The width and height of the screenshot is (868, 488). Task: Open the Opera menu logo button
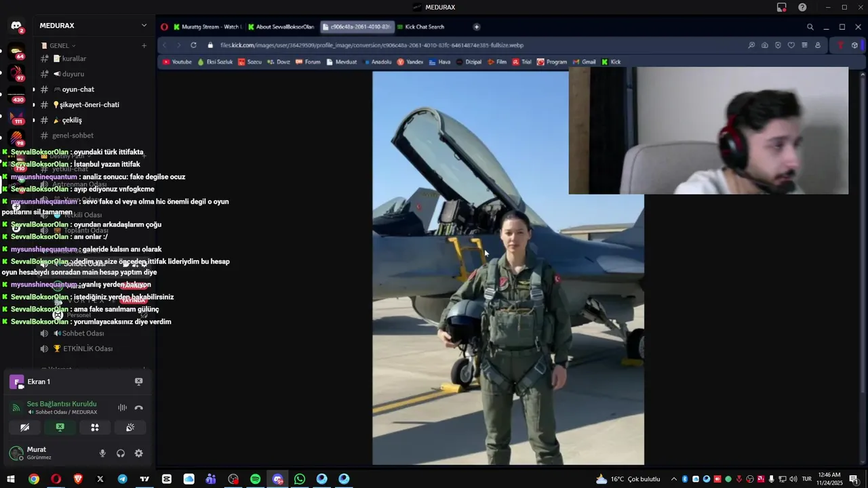164,27
